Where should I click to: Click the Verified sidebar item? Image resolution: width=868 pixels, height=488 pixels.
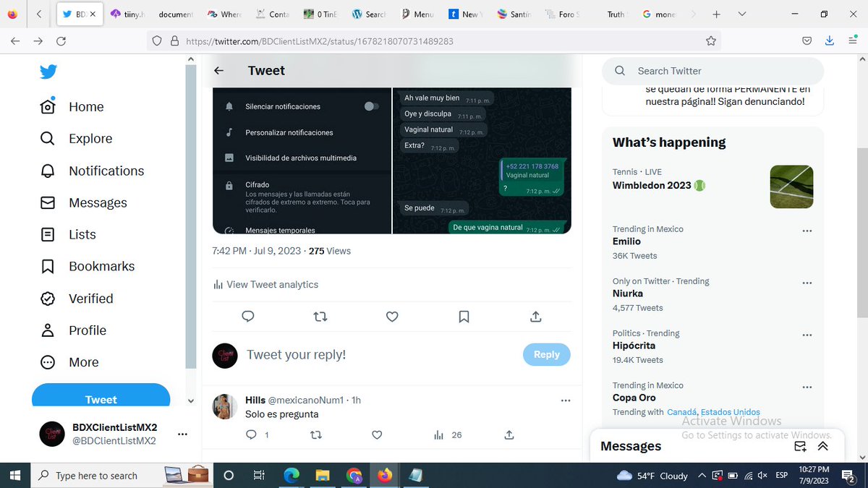(x=77, y=298)
